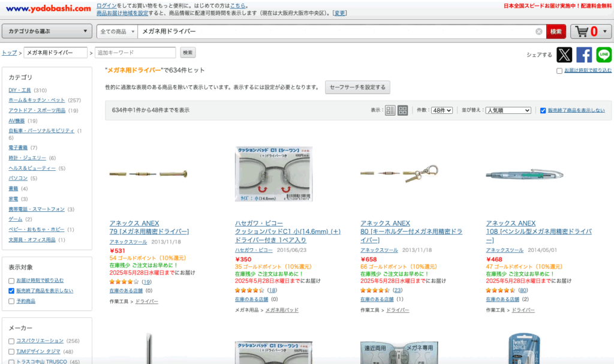The image size is (614, 364).
Task: Select パソコン category
Action: 18,178
